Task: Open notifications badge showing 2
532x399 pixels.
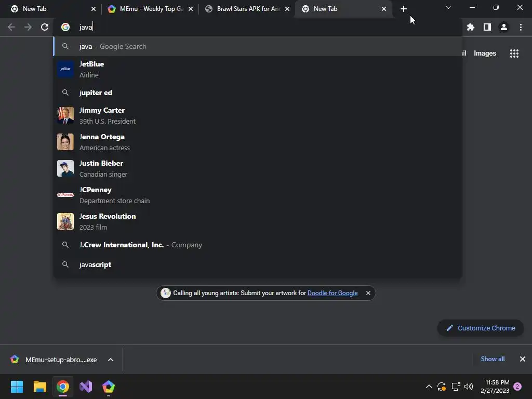Action: click(517, 387)
